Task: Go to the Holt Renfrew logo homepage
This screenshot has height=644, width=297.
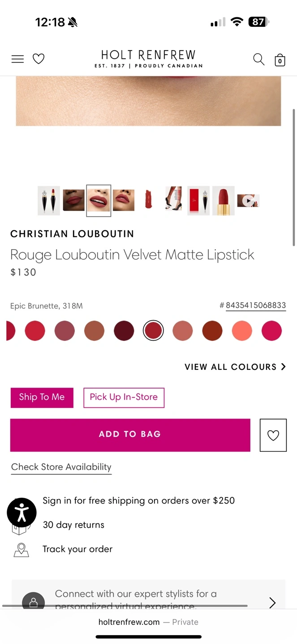Action: click(148, 59)
